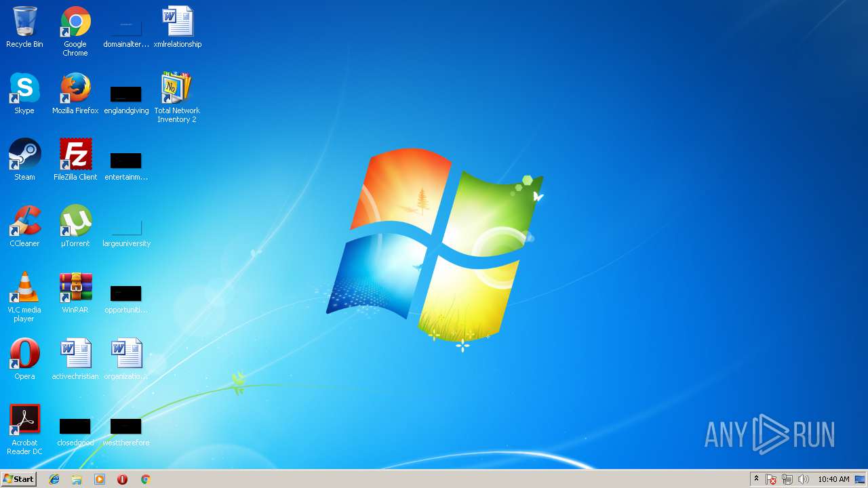Select the organizatio... Word document
The image size is (868, 488).
pos(126,359)
